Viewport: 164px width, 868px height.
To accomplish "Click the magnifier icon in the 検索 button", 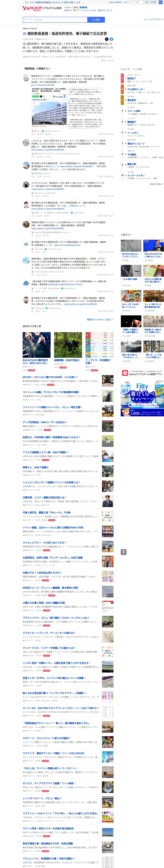I will [x=93, y=20].
